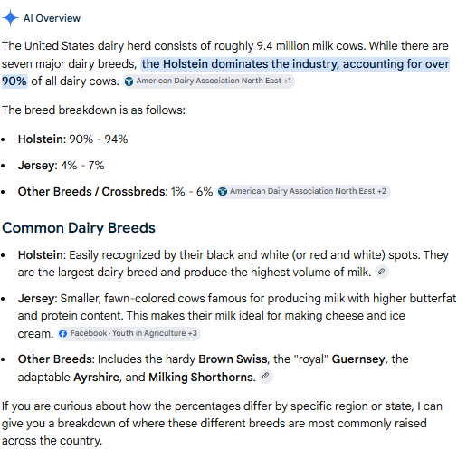Click the bold Guernsey term
This screenshot has width=476, height=459.
pyautogui.click(x=358, y=359)
